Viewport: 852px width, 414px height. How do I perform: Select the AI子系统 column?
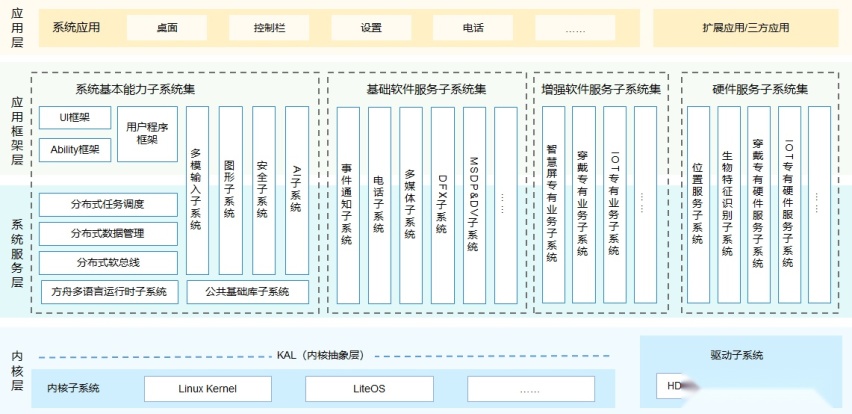tap(297, 190)
